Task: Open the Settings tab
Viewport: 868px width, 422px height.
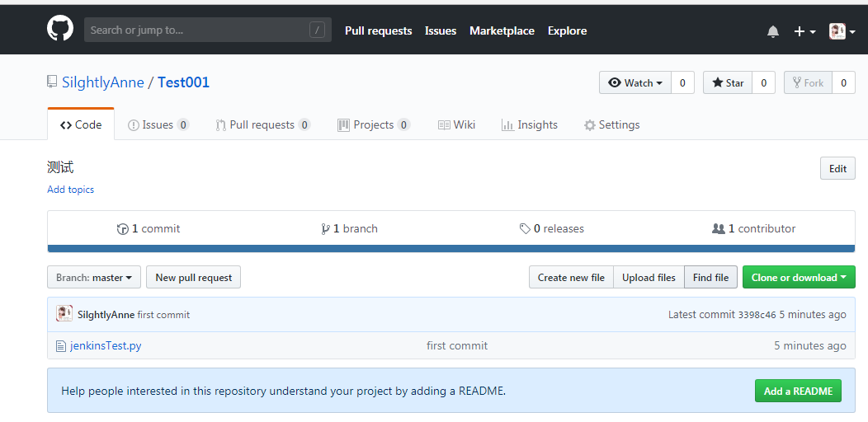Action: point(611,125)
